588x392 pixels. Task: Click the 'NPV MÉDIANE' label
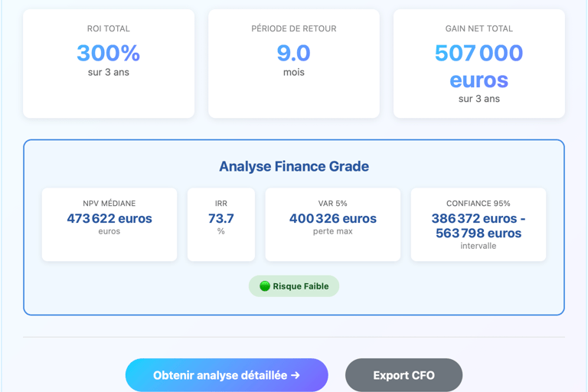109,204
